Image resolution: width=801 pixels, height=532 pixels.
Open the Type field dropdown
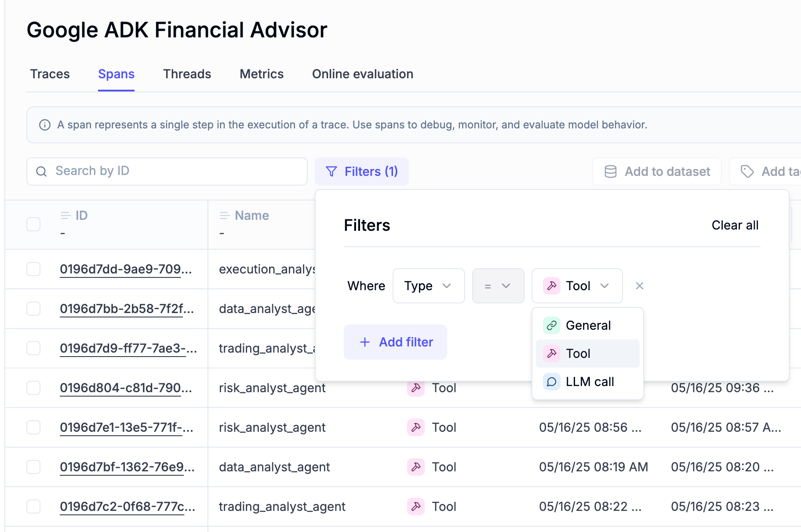pyautogui.click(x=428, y=286)
